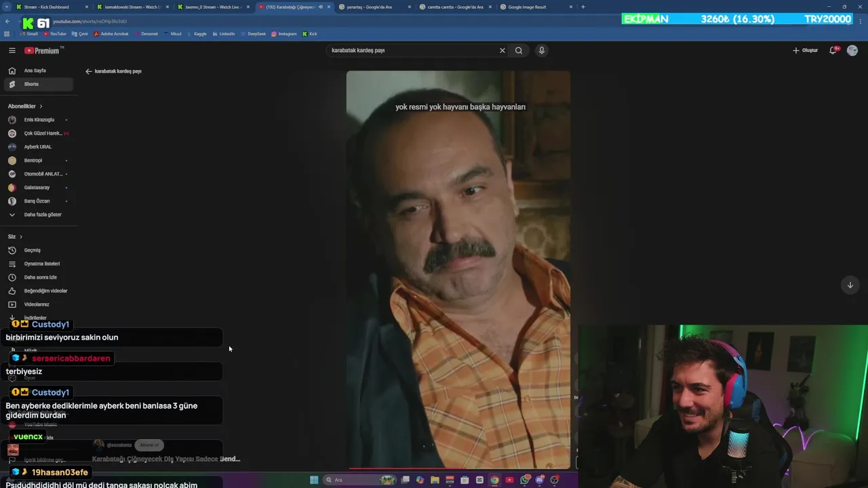Open Instagram bookmark

pos(284,34)
